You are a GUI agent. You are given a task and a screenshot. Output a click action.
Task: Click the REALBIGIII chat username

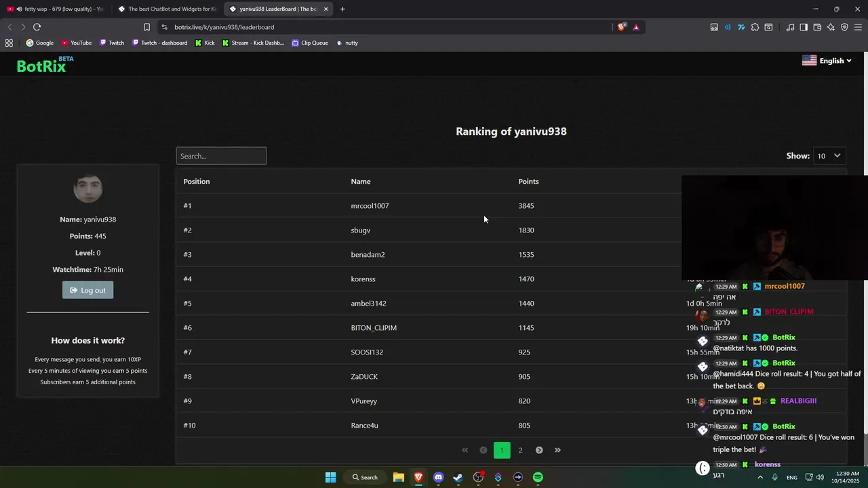pos(798,401)
